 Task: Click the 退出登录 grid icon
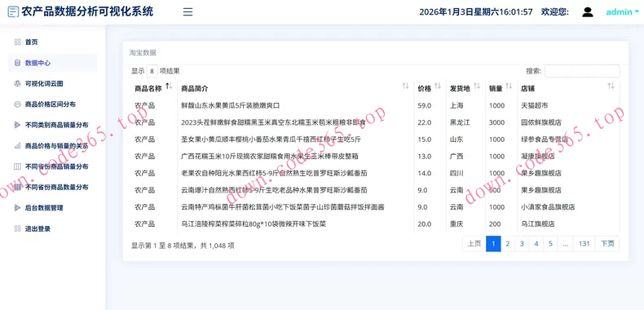click(x=17, y=228)
